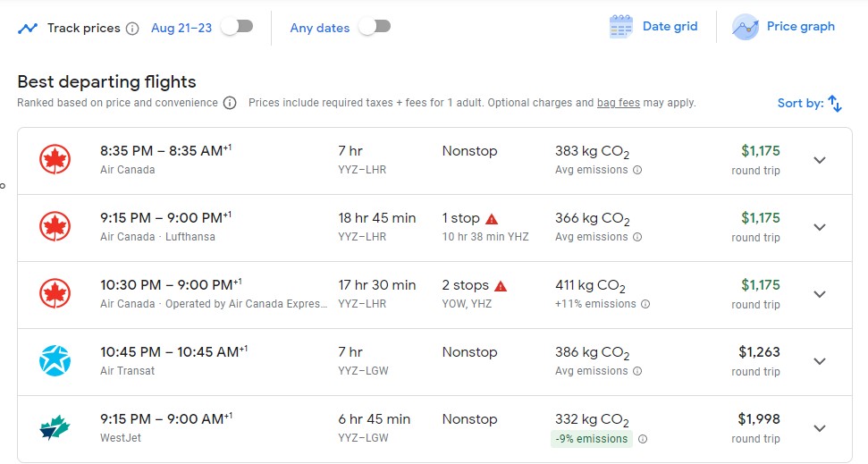Expand the Air Canada Lufthansa 1 stop flight
This screenshot has height=464, width=868.
820,227
